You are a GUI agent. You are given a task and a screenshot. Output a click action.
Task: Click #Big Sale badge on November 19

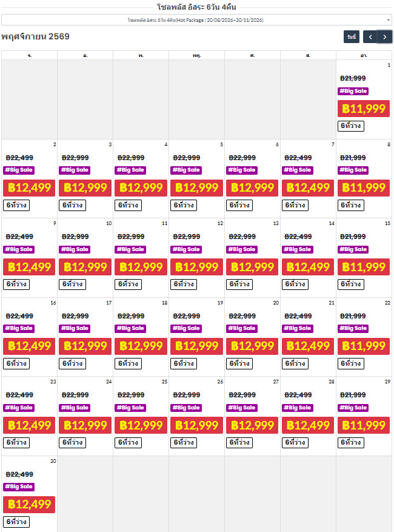pyautogui.click(x=186, y=328)
